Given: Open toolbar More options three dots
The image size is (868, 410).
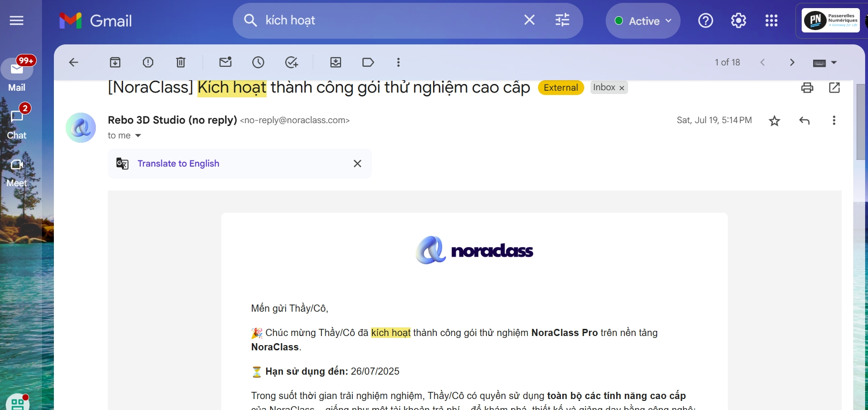Looking at the screenshot, I should (398, 63).
